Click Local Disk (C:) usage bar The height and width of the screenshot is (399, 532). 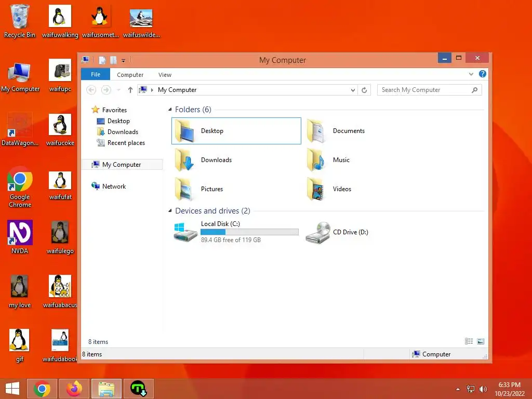point(249,232)
